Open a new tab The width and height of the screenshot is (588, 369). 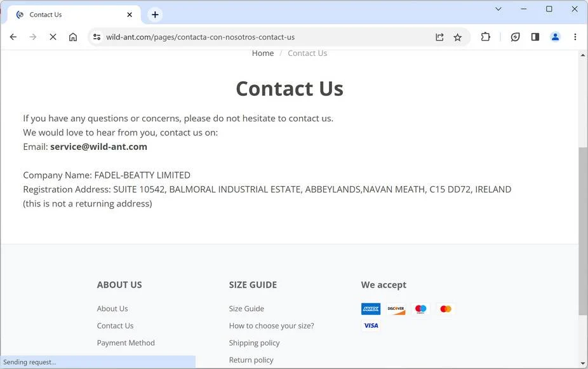coord(155,15)
